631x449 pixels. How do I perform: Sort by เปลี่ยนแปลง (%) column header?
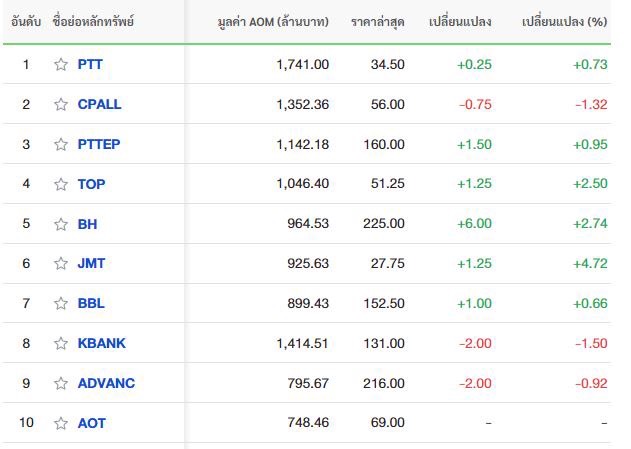click(x=564, y=22)
